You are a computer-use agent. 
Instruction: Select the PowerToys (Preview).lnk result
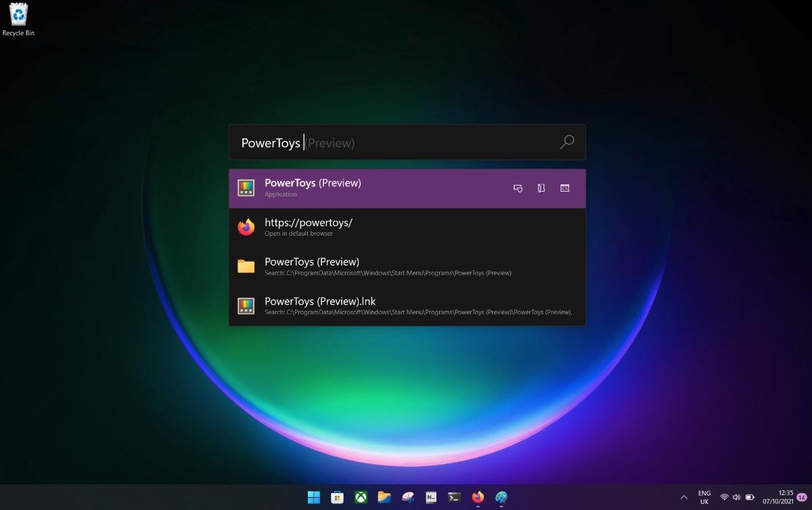pos(407,306)
